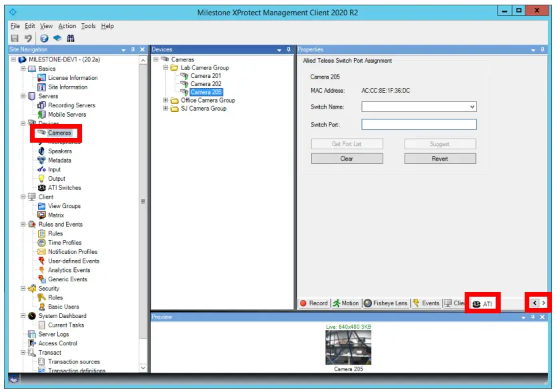This screenshot has width=556, height=392.
Task: Expand the Office Camera Group folder
Action: point(165,100)
